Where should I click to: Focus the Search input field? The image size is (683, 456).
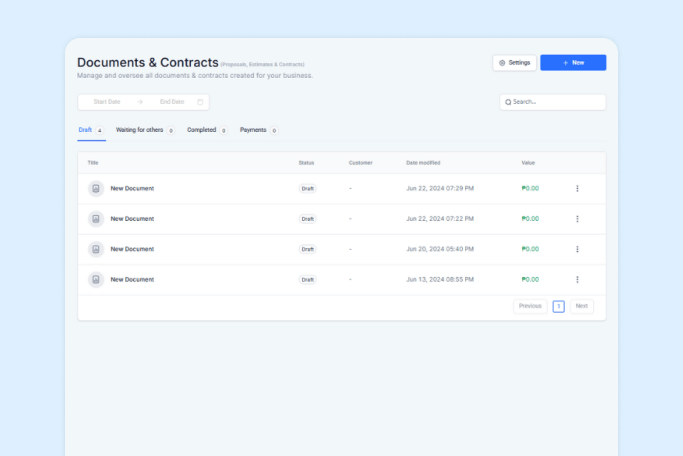pos(553,102)
